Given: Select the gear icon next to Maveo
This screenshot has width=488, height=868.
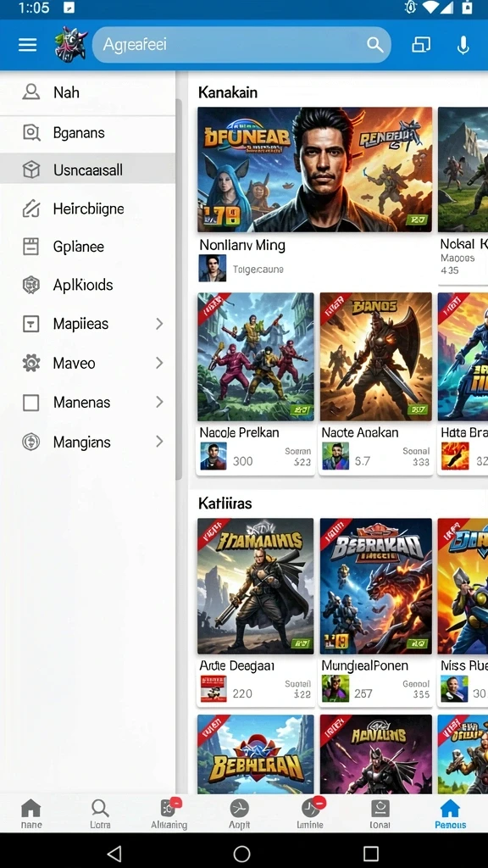Looking at the screenshot, I should [31, 363].
